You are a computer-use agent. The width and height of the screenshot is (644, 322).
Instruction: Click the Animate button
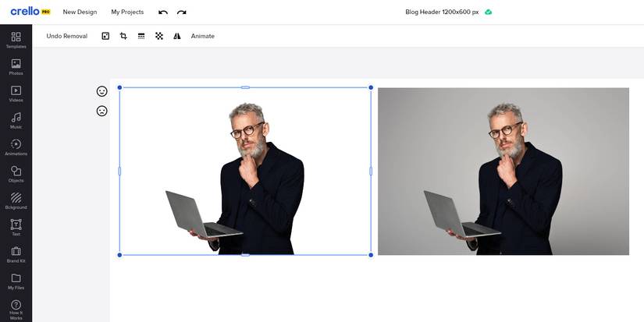pos(202,36)
